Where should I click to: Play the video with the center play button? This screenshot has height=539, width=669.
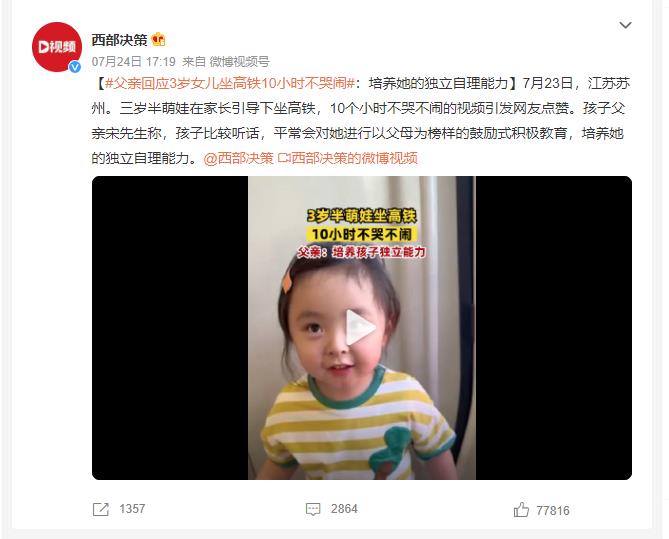pos(361,327)
